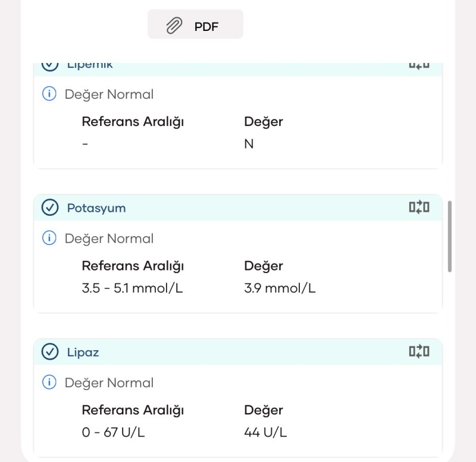Click Değer Normal text under Lipaz
Screen dimensions: 476x462
tap(109, 383)
